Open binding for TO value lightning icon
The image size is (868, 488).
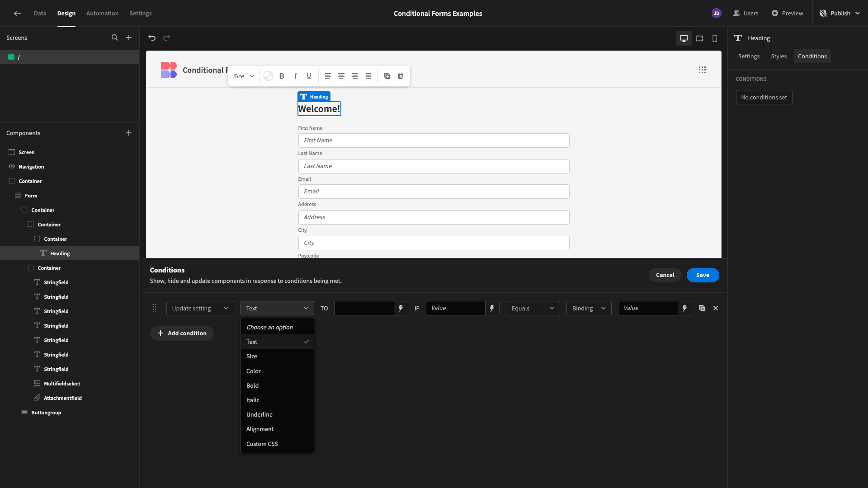pos(401,308)
